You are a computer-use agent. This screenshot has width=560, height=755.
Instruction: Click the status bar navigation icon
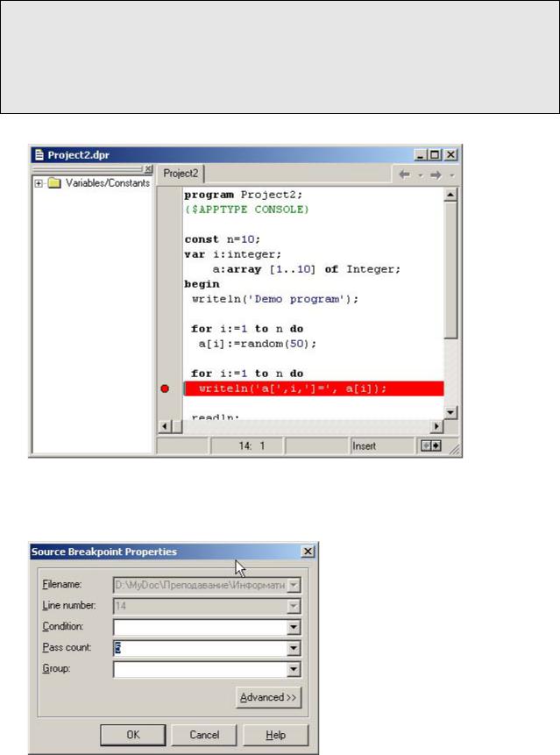(430, 445)
